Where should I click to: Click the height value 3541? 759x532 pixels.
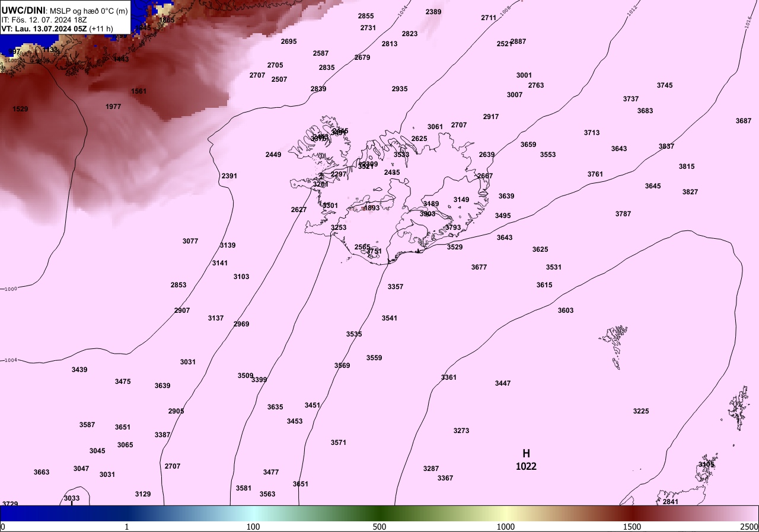[x=390, y=318]
